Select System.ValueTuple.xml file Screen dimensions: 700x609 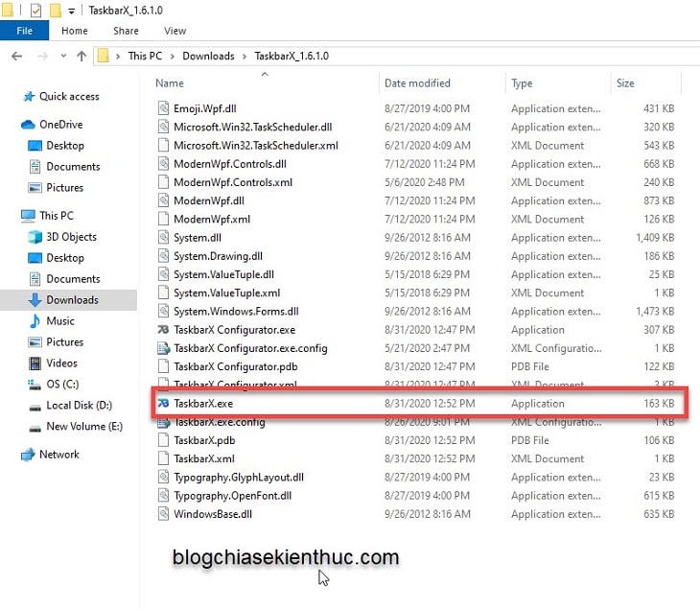coord(227,293)
